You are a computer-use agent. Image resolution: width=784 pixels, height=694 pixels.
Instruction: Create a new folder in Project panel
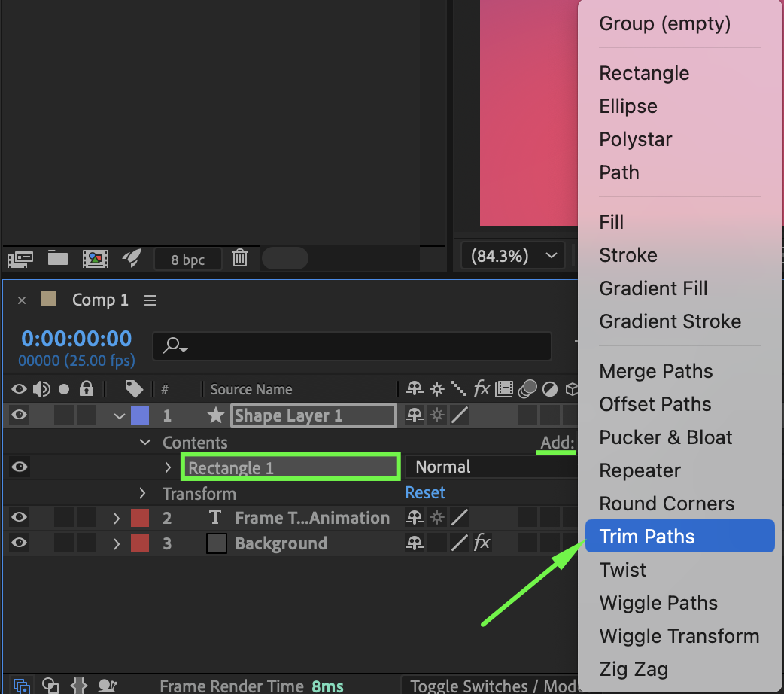[x=58, y=259]
